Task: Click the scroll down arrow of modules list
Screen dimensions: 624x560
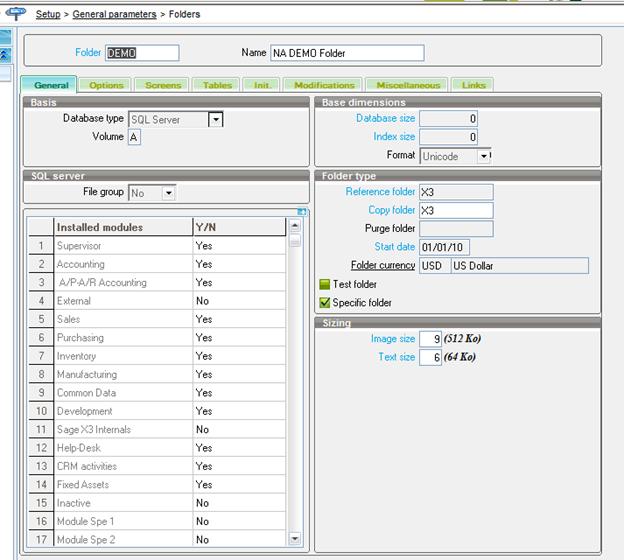Action: click(x=295, y=539)
